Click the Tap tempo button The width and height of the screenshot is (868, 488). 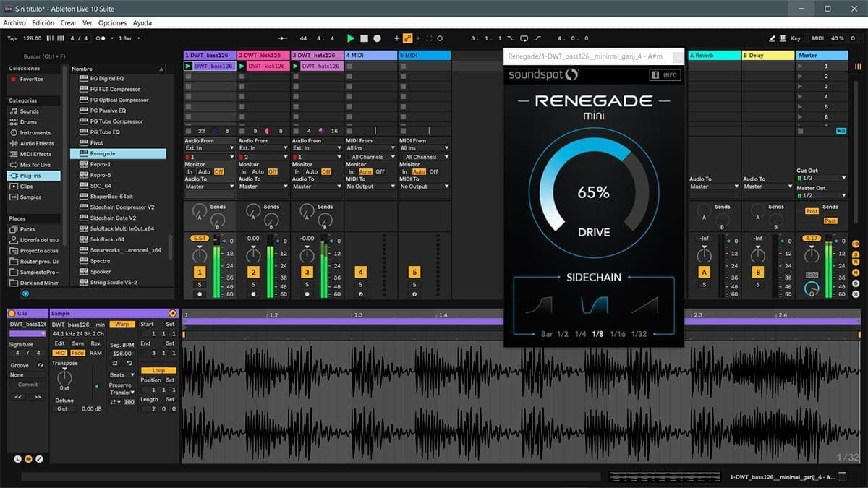[x=12, y=38]
